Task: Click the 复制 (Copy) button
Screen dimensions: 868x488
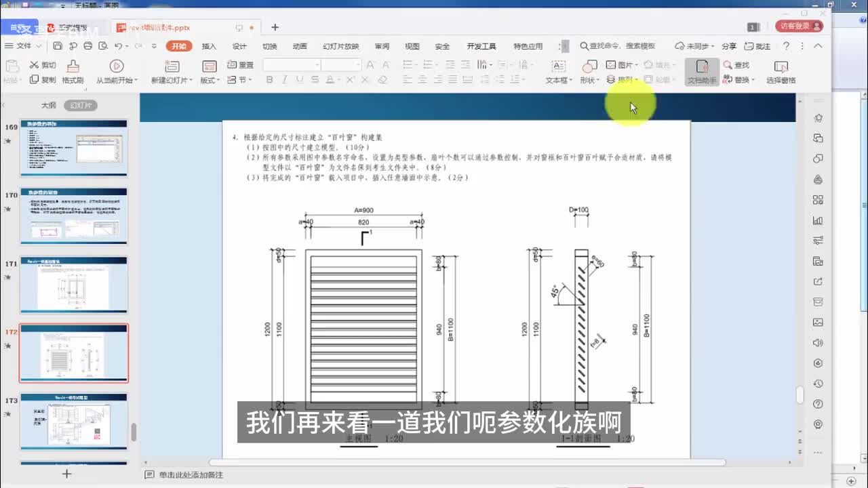Action: 43,80
